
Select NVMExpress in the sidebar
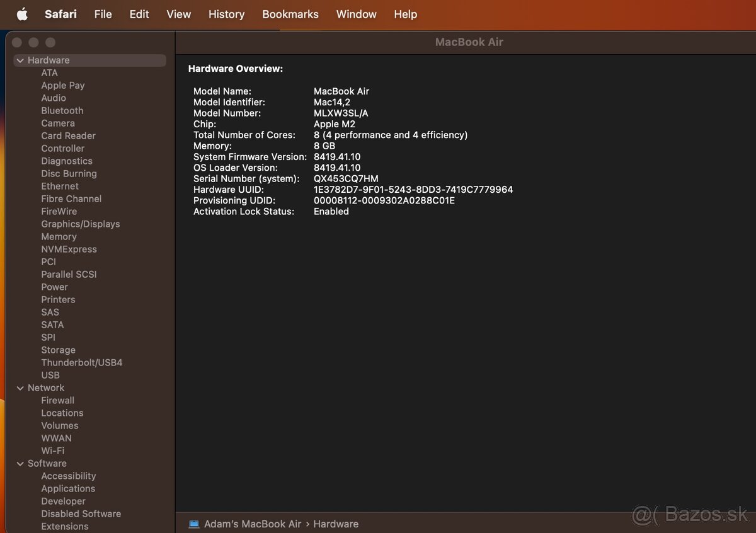(x=69, y=249)
